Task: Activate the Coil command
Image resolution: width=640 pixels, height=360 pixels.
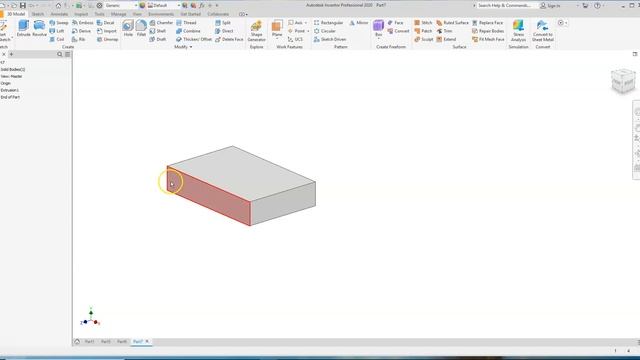Action: point(57,39)
